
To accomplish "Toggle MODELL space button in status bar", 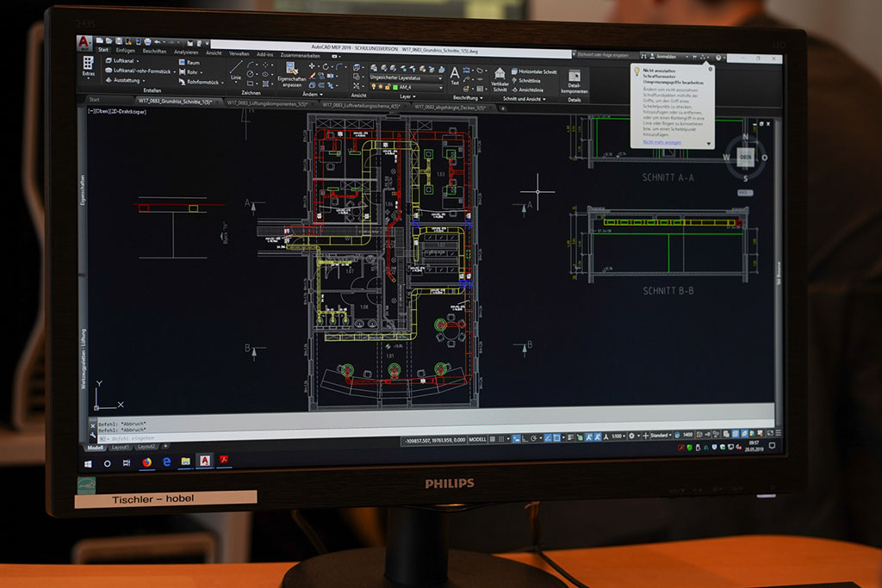I will (478, 440).
